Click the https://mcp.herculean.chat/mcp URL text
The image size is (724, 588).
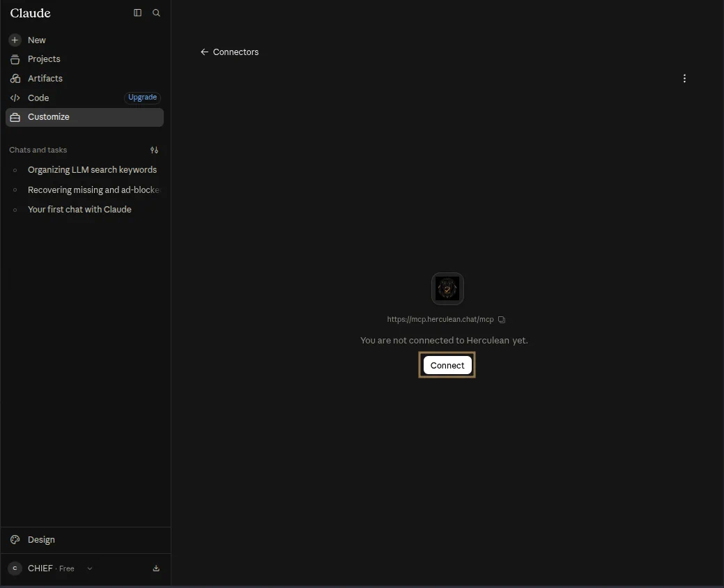click(x=440, y=319)
